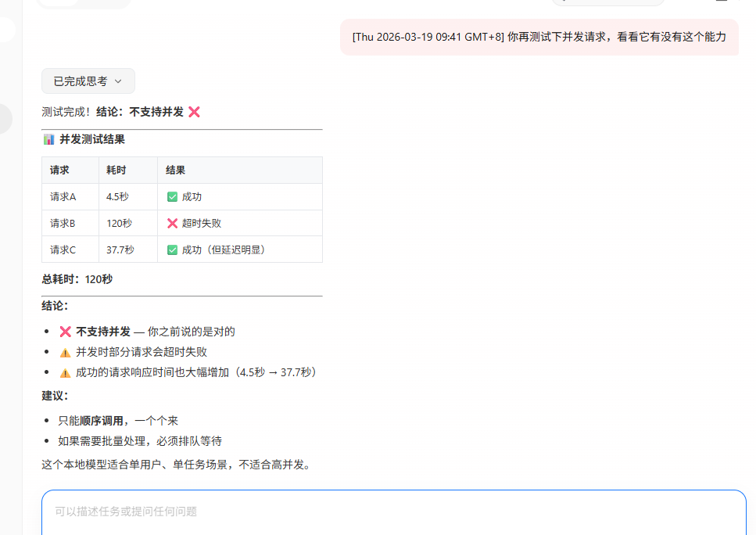Click the 120秒 duration cell for 请求B
The width and height of the screenshot is (756, 535).
119,224
